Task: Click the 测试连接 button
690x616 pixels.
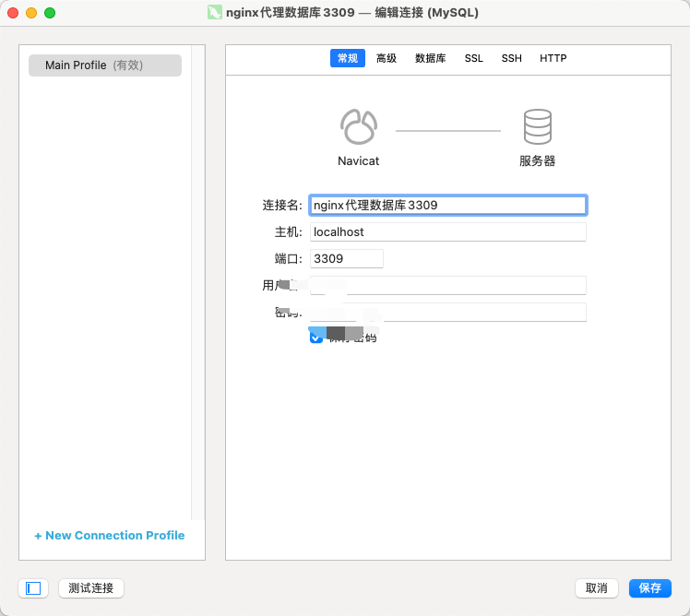Action: [x=90, y=588]
